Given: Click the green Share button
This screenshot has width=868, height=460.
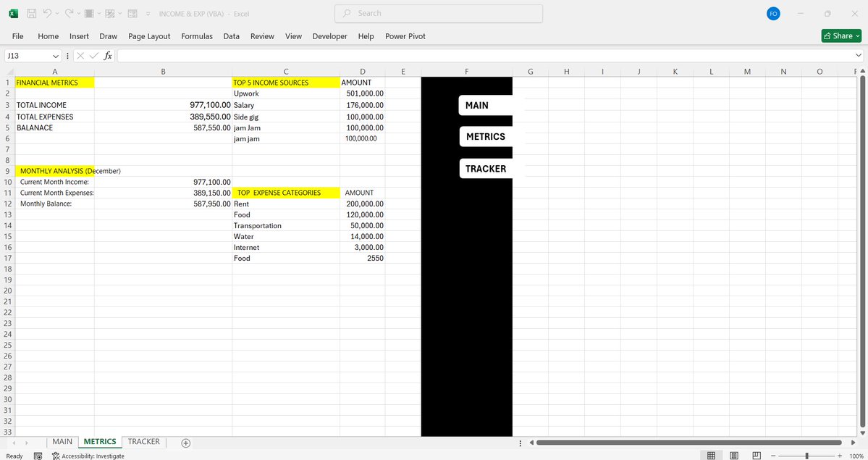Looking at the screenshot, I should click(x=841, y=36).
